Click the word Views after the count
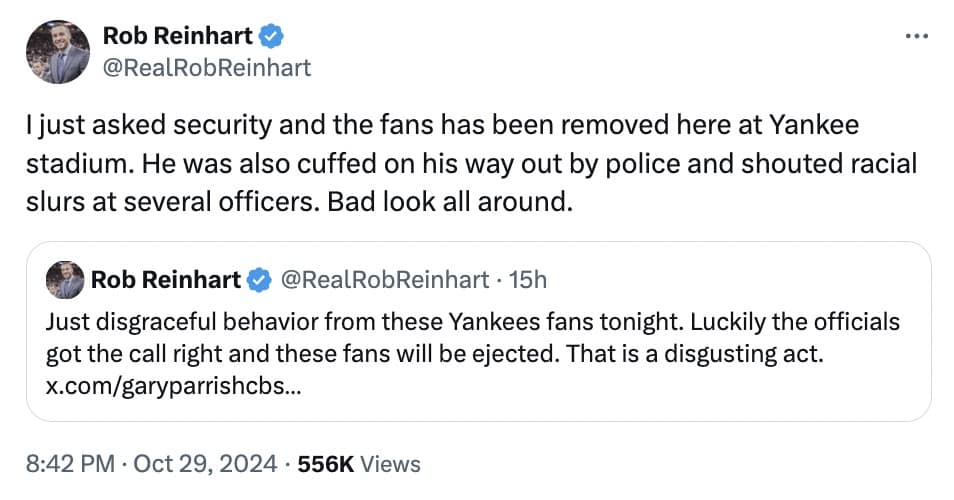Viewport: 954px width, 500px height. pyautogui.click(x=389, y=464)
